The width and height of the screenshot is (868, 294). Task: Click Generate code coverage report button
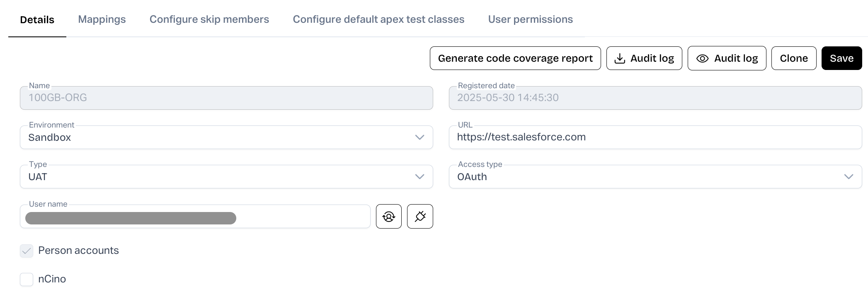point(515,58)
